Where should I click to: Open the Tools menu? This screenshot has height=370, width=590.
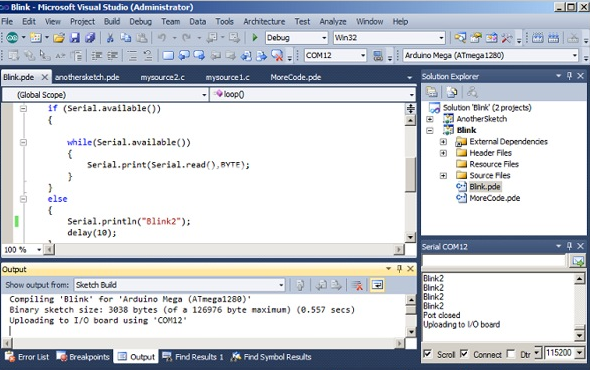pyautogui.click(x=224, y=21)
